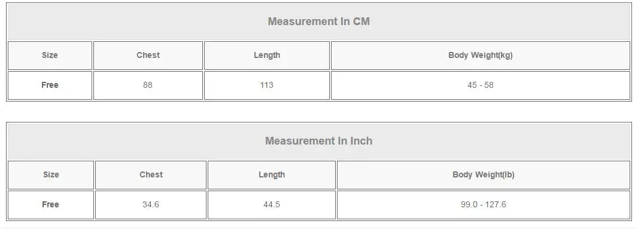This screenshot has width=644, height=230.
Task: Click the chest value 34.6 cell
Action: (x=151, y=204)
